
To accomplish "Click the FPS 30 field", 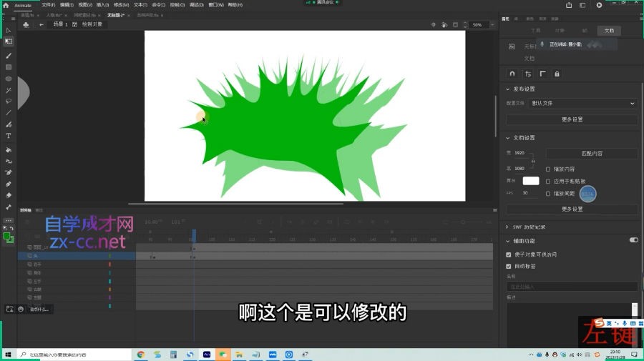I will 526,193.
